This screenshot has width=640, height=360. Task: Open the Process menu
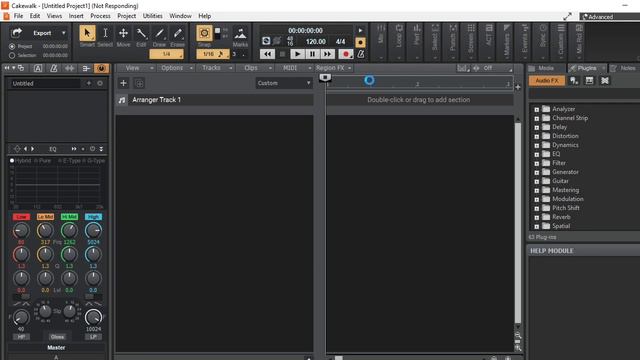(100, 16)
